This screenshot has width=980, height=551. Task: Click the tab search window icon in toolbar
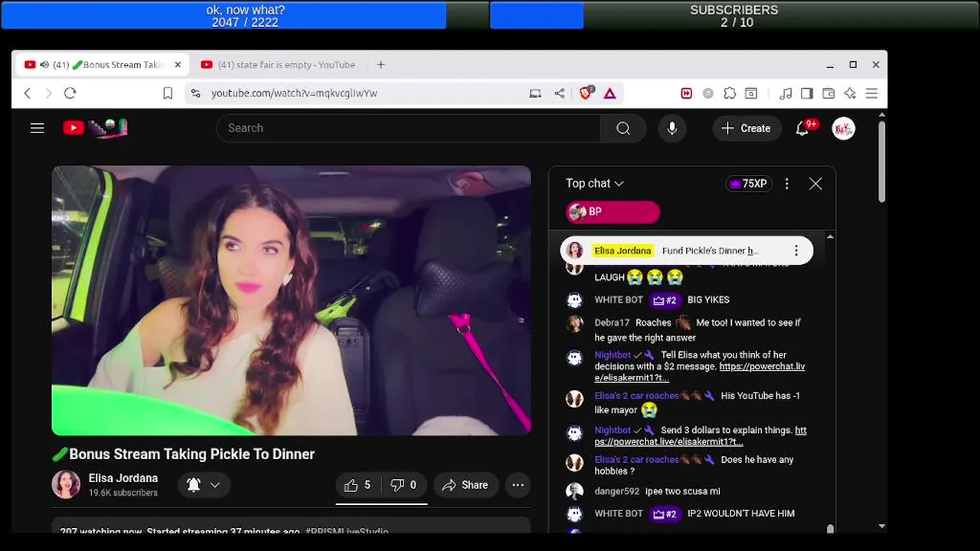pos(751,93)
